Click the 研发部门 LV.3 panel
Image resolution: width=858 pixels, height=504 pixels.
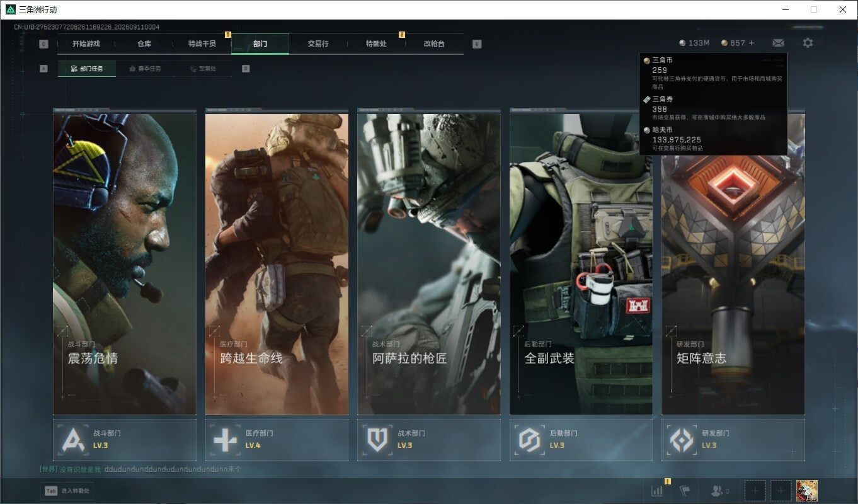[x=733, y=440]
